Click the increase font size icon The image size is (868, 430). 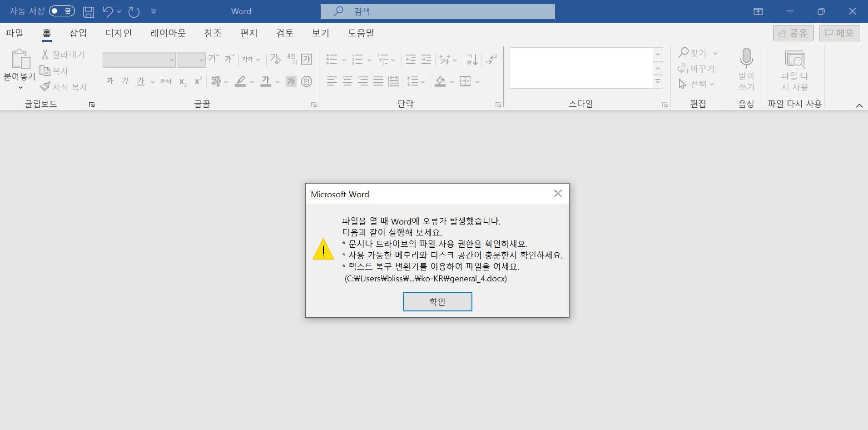[x=213, y=59]
